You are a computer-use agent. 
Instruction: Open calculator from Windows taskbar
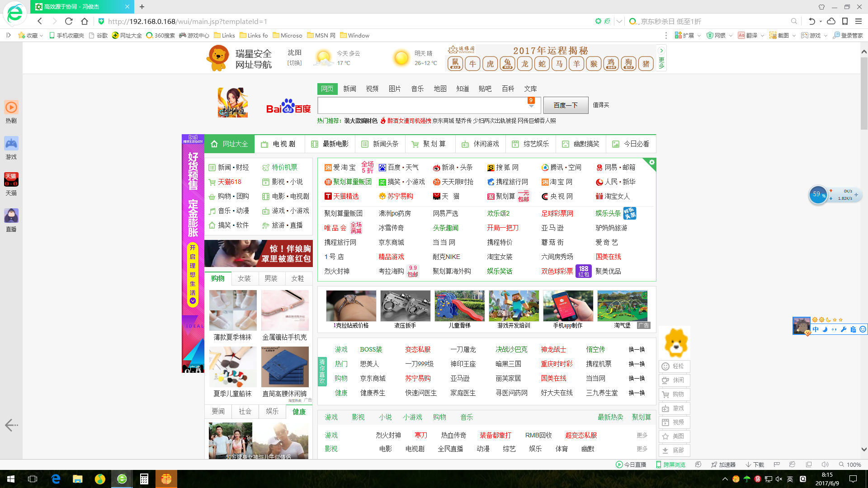click(144, 479)
